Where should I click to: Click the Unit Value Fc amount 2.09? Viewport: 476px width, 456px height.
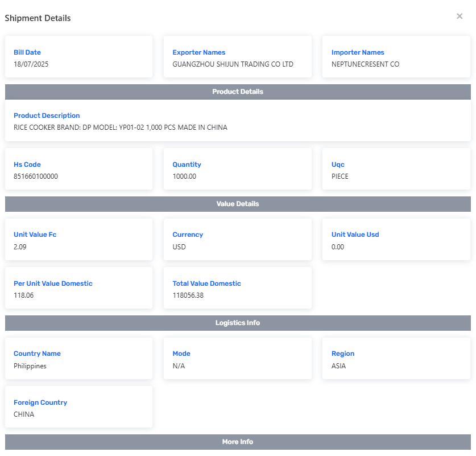[x=20, y=247]
